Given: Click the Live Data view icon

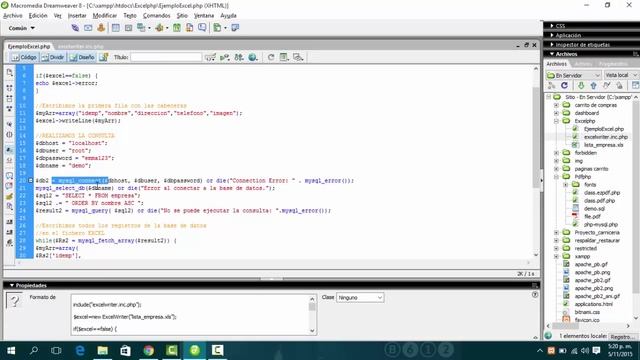Looking at the screenshot, I should pos(103,58).
